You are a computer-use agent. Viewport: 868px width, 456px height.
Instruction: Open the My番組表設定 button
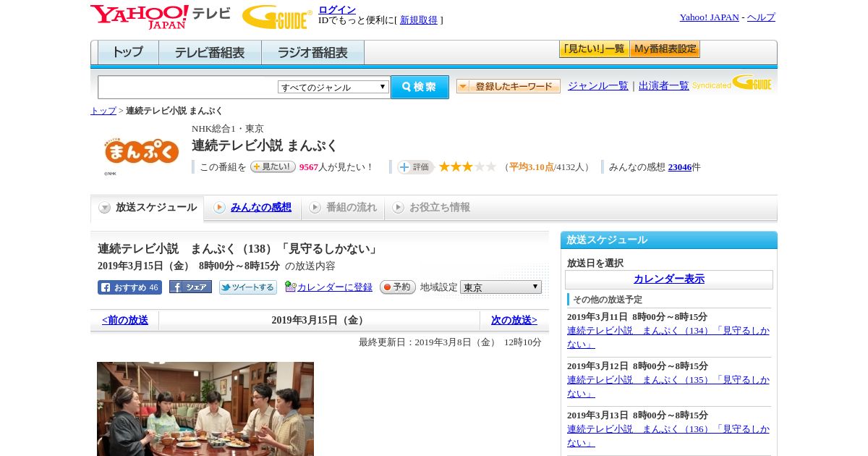[x=665, y=49]
